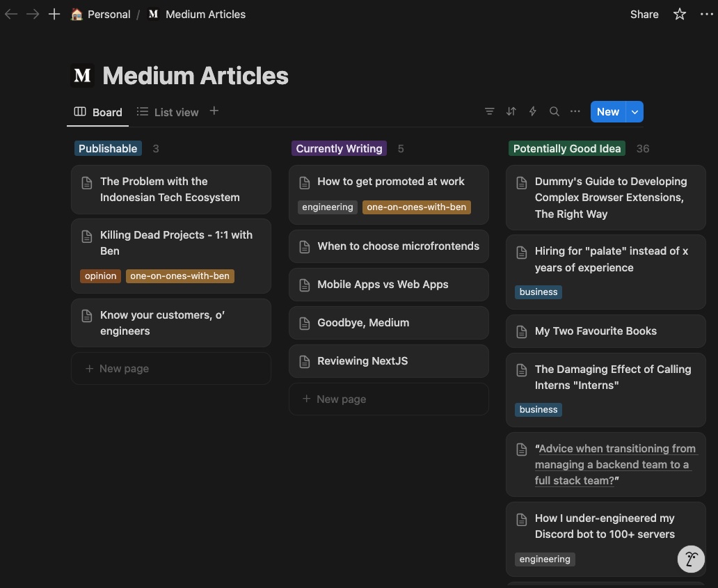
Task: Click the page icon on Goodbye, Medium card
Action: coord(305,324)
